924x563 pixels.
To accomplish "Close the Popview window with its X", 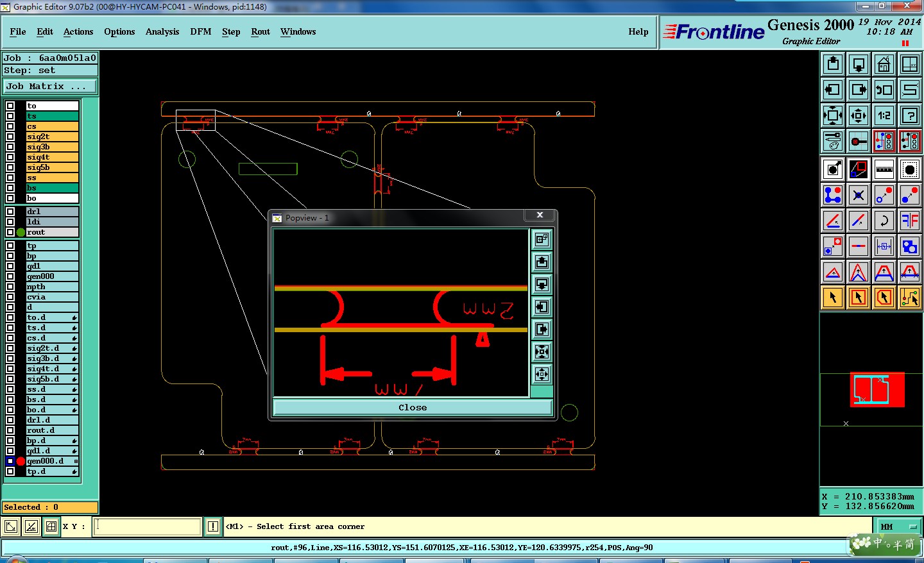I will [x=540, y=215].
